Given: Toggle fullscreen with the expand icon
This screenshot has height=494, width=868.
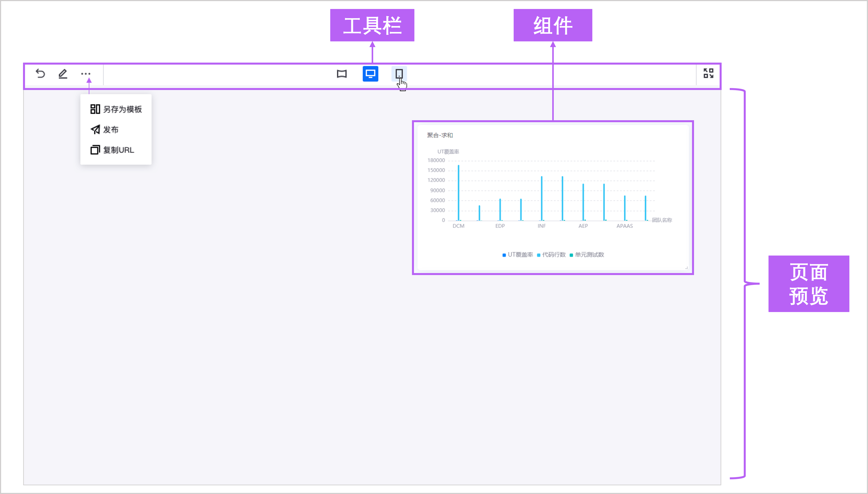Looking at the screenshot, I should click(708, 73).
